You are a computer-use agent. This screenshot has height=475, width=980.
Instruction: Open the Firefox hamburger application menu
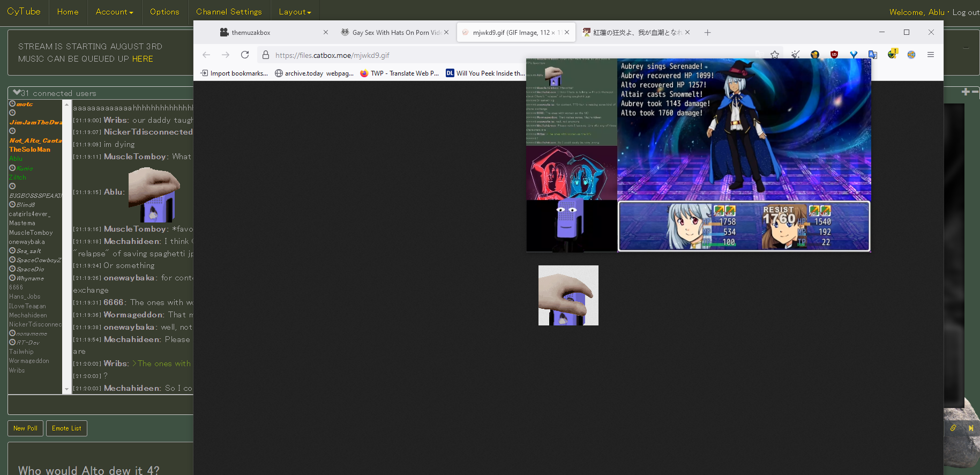pyautogui.click(x=931, y=55)
